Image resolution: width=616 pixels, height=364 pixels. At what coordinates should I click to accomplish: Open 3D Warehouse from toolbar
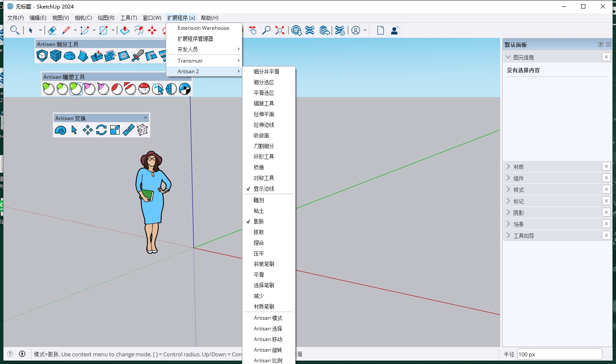coord(296,30)
